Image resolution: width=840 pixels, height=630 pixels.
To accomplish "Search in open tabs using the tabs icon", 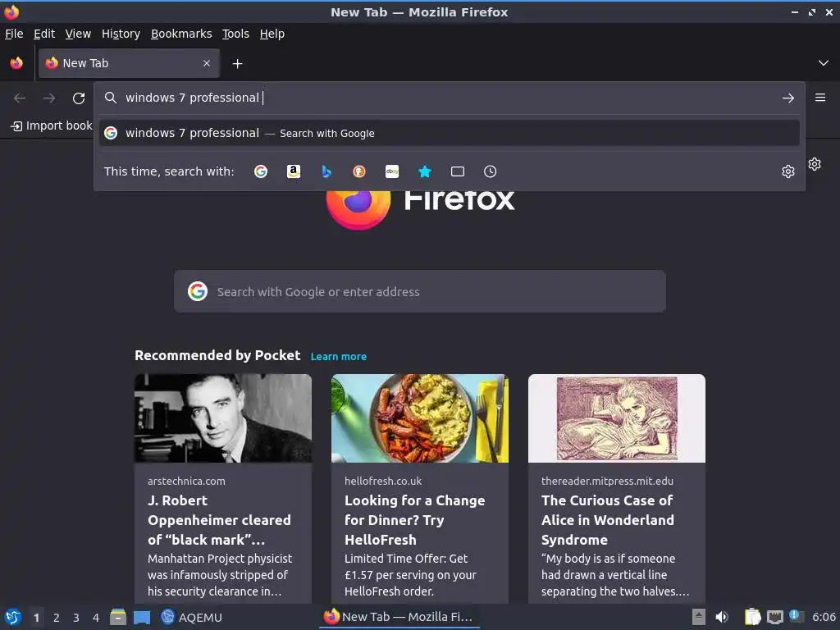I will point(458,171).
